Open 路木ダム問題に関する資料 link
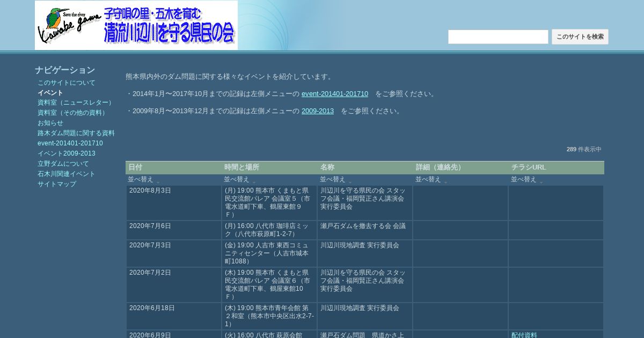644x338 pixels. click(x=76, y=133)
